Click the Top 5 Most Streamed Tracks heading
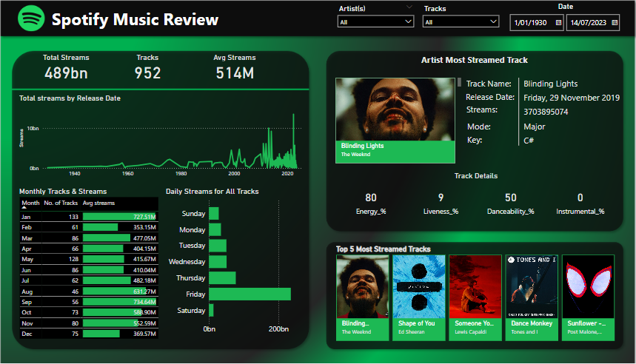636x364 pixels. tap(384, 249)
